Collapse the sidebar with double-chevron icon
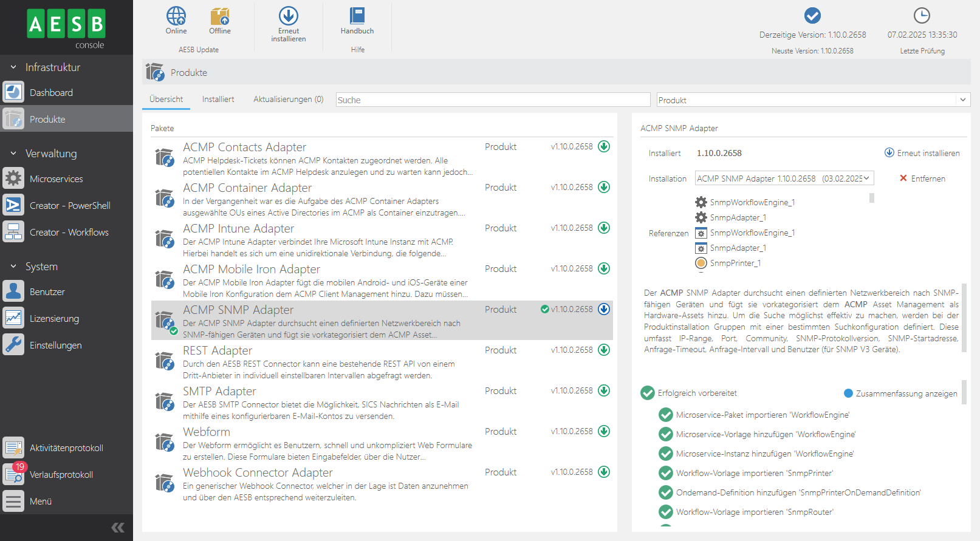980x541 pixels. click(x=118, y=528)
